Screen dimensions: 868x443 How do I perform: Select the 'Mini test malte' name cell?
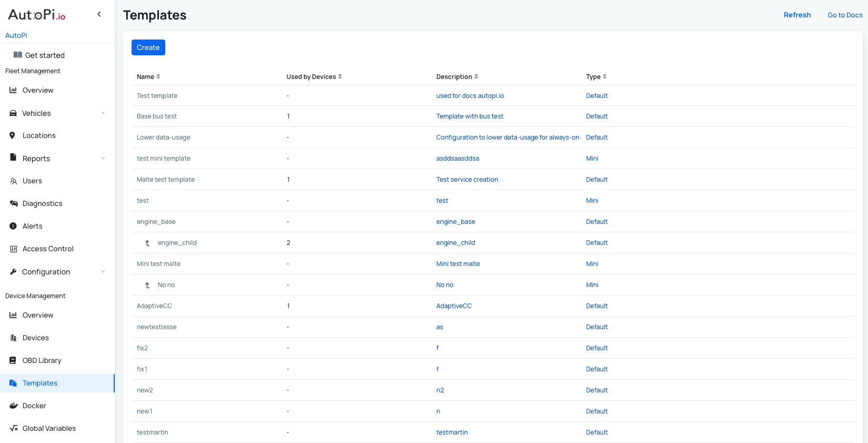[158, 264]
